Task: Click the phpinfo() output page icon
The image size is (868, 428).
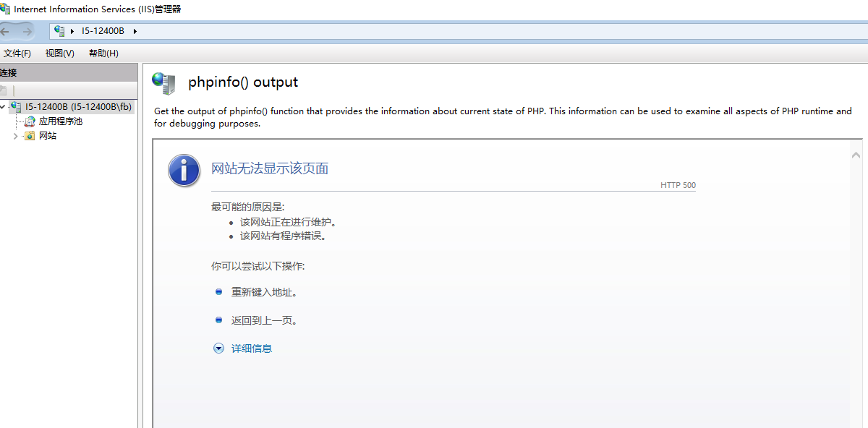Action: click(x=163, y=83)
